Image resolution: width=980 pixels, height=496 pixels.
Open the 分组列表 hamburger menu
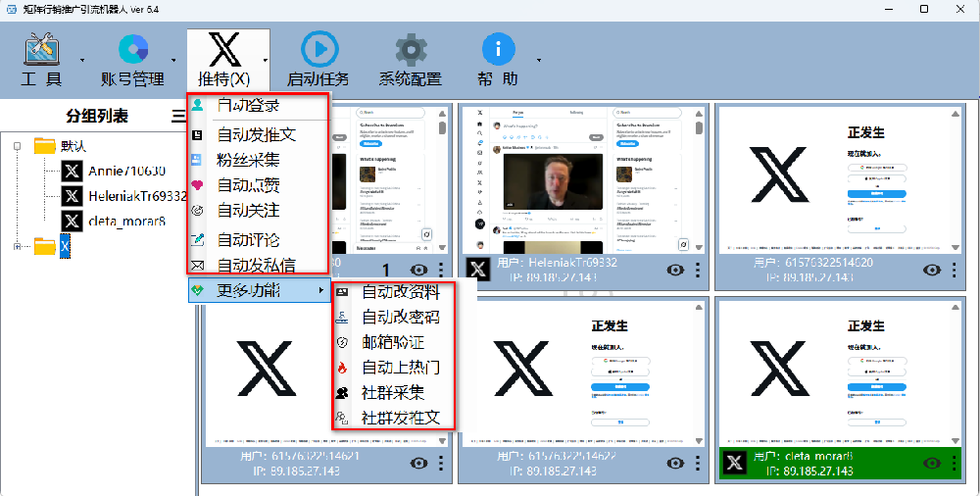178,116
